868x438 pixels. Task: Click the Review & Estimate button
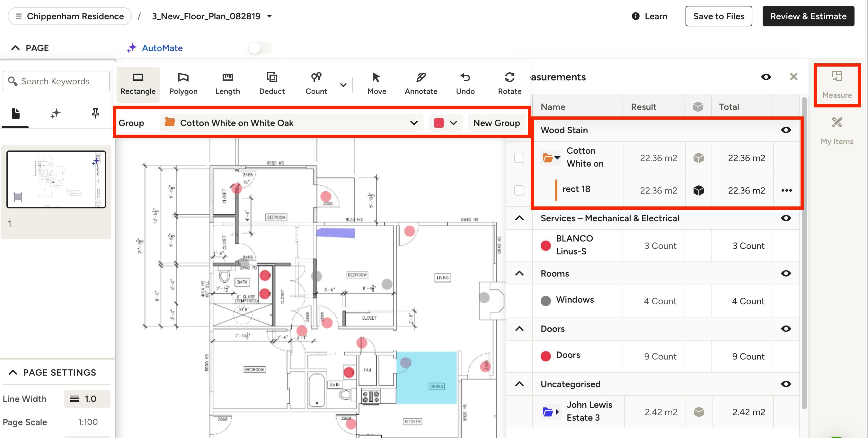click(x=808, y=16)
